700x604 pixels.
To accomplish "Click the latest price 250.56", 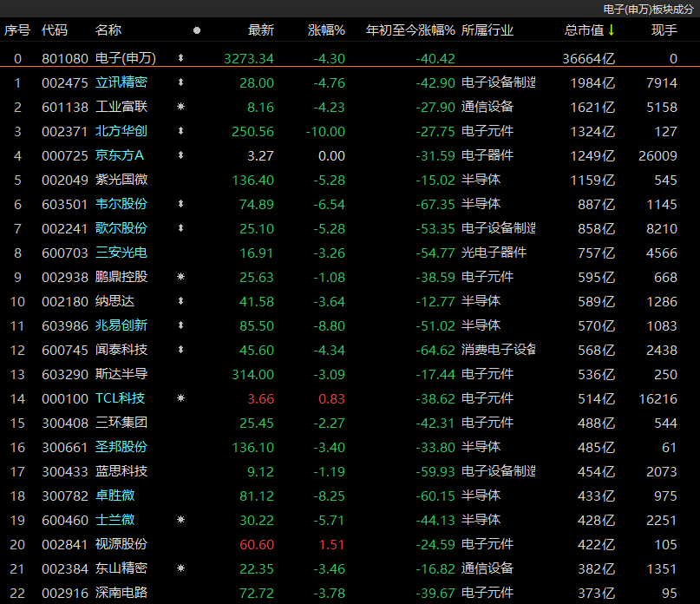I will click(252, 131).
